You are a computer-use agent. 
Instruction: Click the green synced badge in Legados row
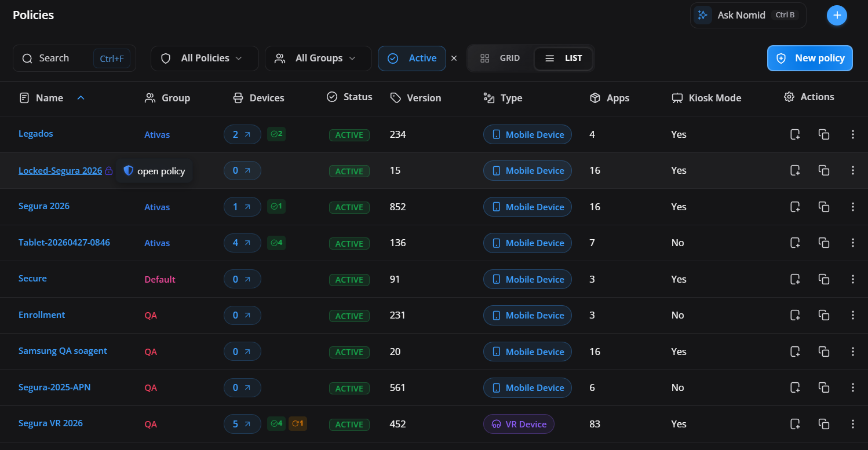click(x=276, y=134)
